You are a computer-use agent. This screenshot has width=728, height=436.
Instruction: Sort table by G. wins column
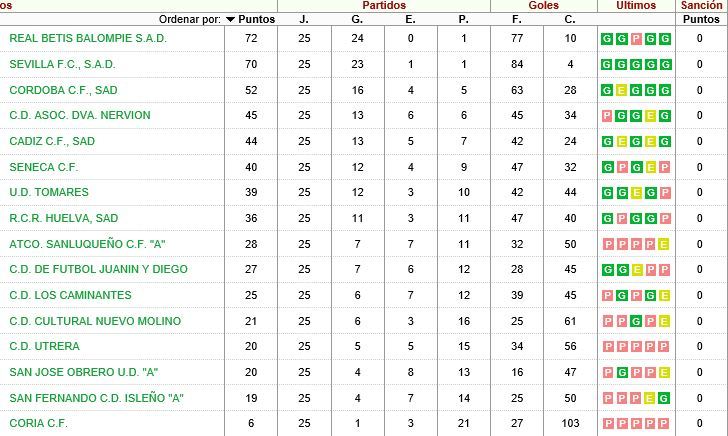coord(357,20)
